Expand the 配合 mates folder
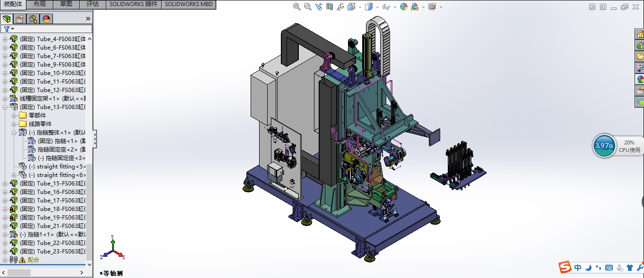The height and width of the screenshot is (278, 644). click(5, 260)
